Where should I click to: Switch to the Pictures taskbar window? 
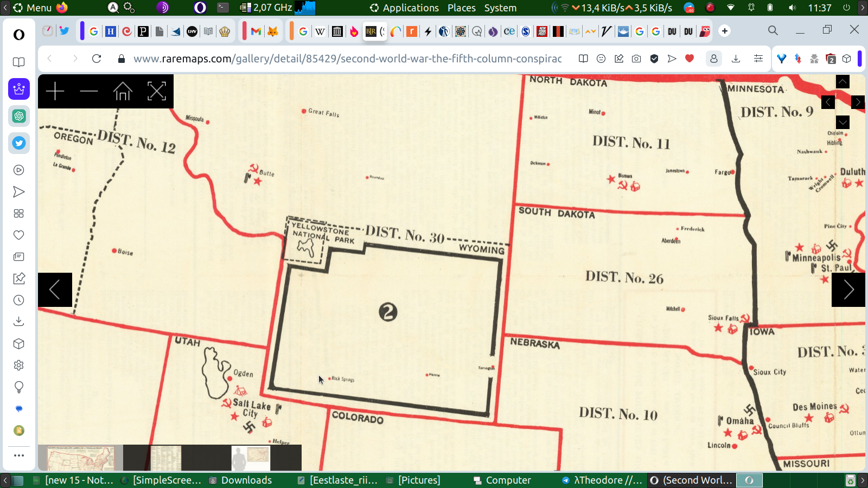(x=413, y=480)
